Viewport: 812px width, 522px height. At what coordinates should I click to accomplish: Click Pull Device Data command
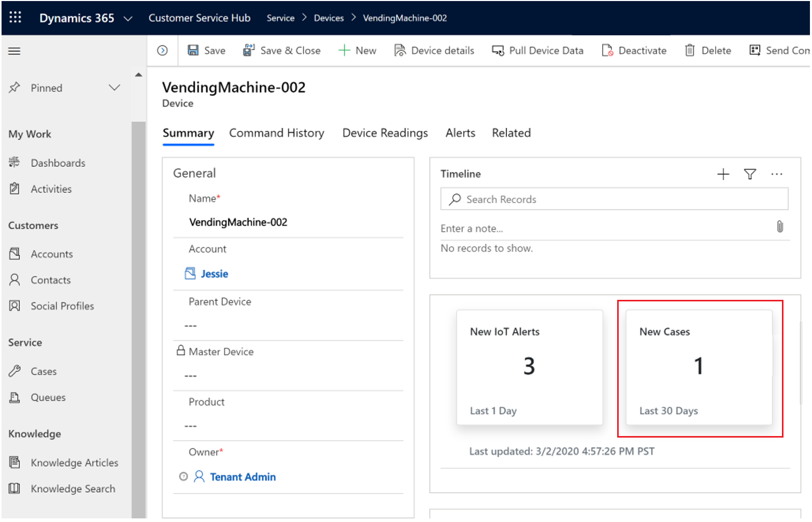coord(537,50)
